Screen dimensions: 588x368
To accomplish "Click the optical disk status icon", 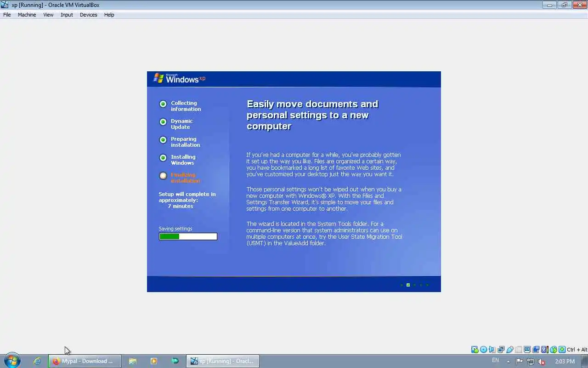I will (x=484, y=350).
